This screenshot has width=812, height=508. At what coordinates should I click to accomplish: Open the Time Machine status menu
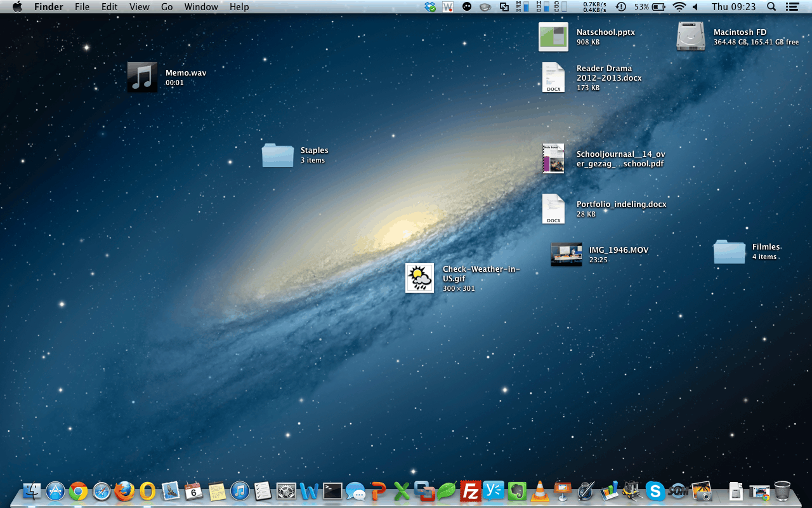(x=621, y=7)
